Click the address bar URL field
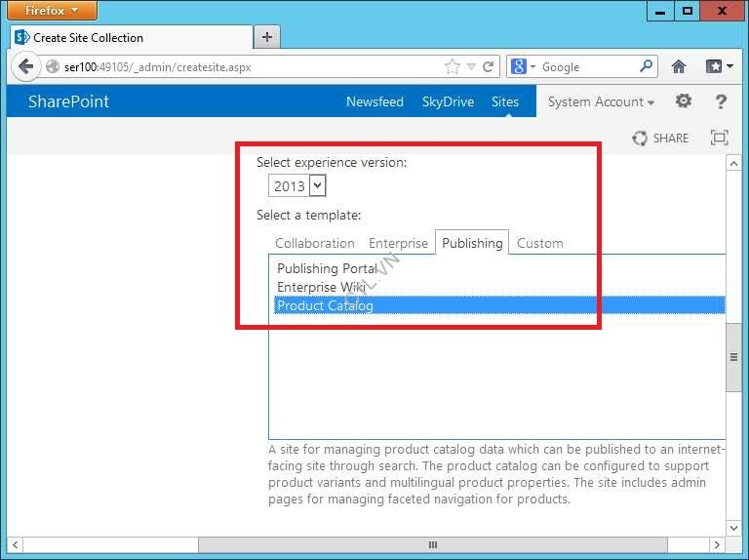The image size is (749, 560). [x=244, y=67]
